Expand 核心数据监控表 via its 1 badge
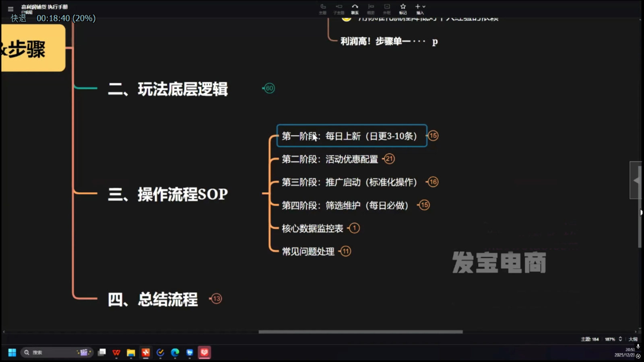Screen dimensions: 644x362 (x=354, y=228)
